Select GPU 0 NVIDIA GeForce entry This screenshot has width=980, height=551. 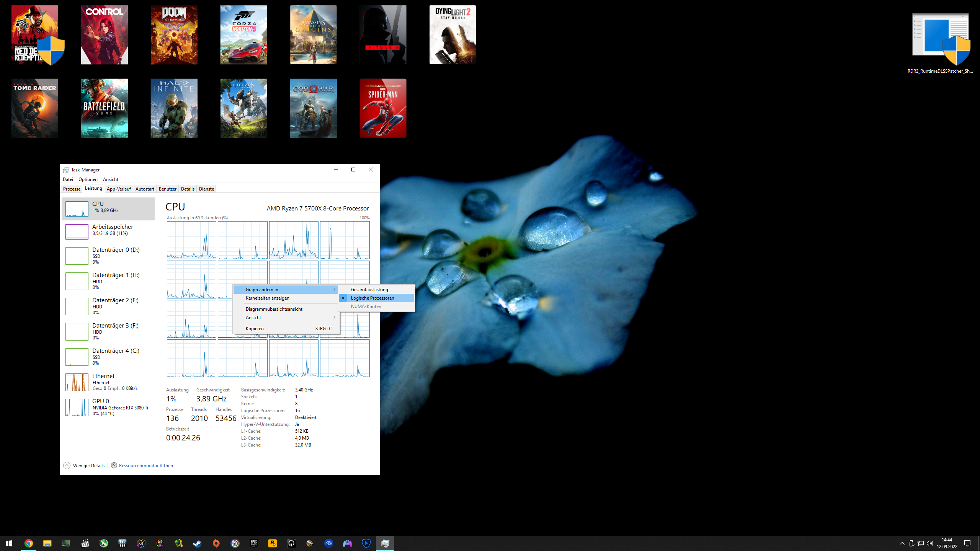click(108, 407)
